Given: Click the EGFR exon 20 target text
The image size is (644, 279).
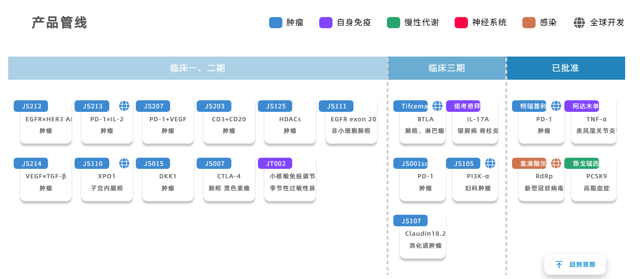Looking at the screenshot, I should click(x=353, y=119).
